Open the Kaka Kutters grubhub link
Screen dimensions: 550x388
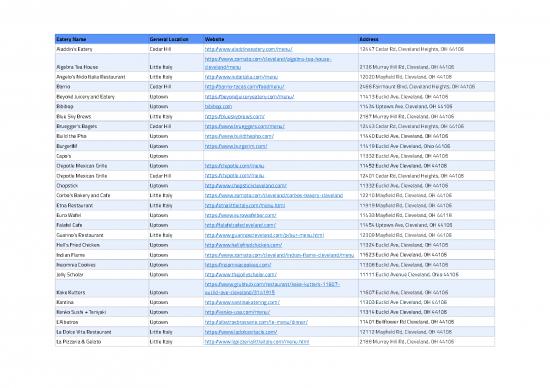(x=272, y=288)
